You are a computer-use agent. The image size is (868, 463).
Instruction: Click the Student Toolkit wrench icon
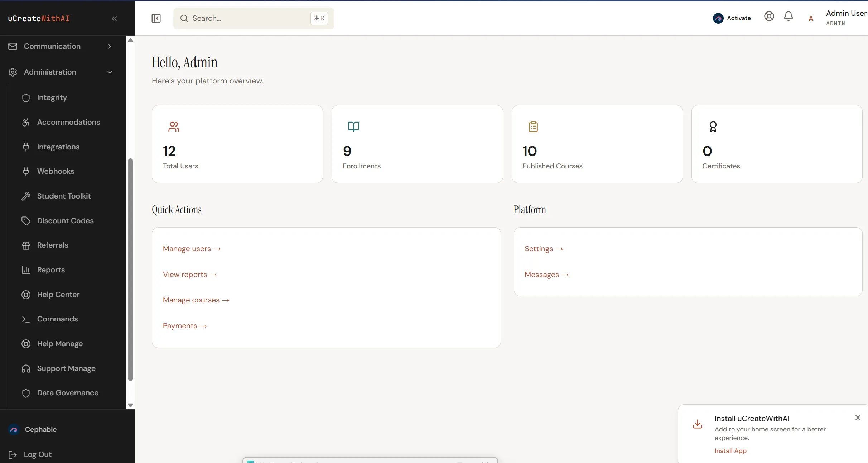[26, 196]
